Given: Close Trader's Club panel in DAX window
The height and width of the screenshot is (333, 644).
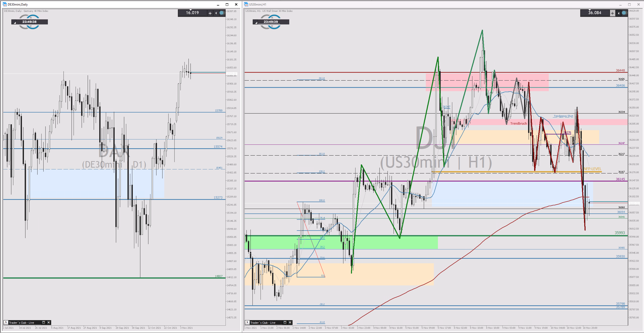Looking at the screenshot, I should point(49,323).
